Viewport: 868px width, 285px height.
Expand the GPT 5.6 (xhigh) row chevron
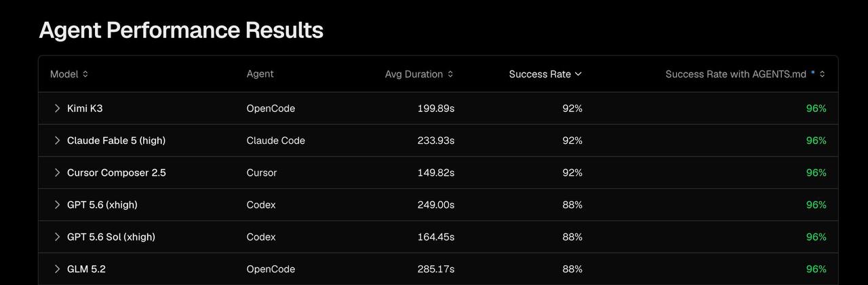[x=57, y=205]
